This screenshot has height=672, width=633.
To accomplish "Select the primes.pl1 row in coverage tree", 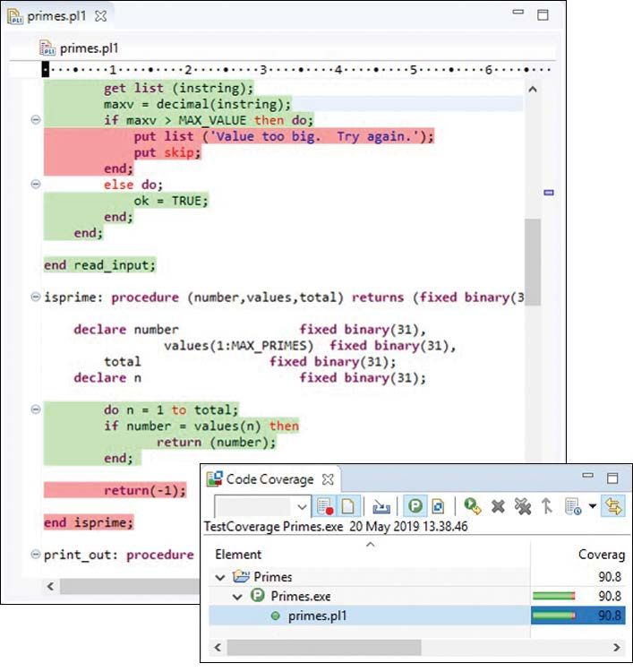I will [x=416, y=616].
